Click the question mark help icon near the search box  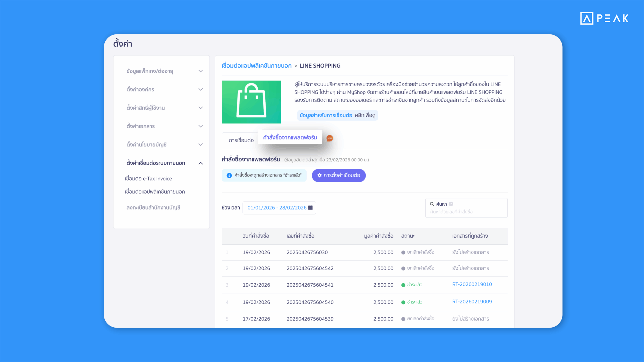click(x=451, y=204)
